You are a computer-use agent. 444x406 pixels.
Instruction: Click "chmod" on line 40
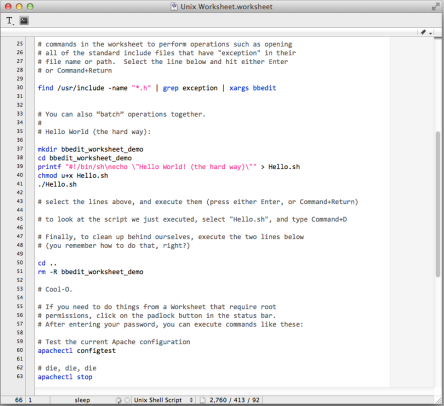(x=47, y=176)
